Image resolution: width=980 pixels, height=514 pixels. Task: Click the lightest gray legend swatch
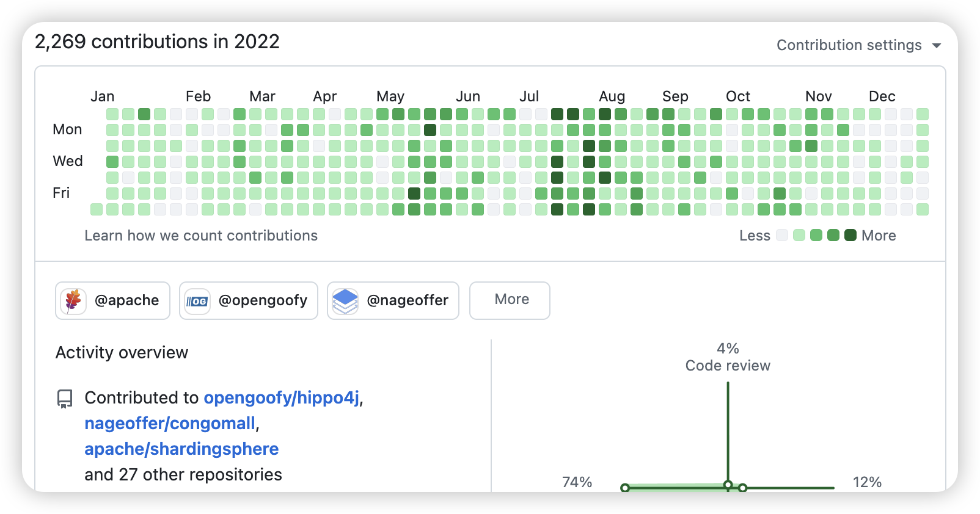781,236
